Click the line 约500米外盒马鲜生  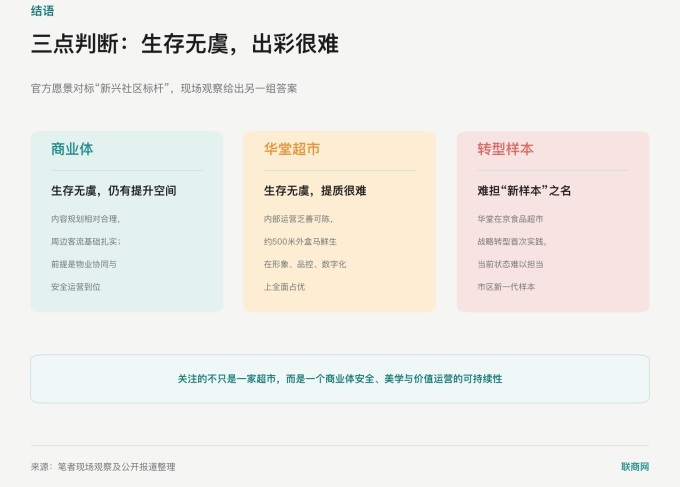(300, 242)
